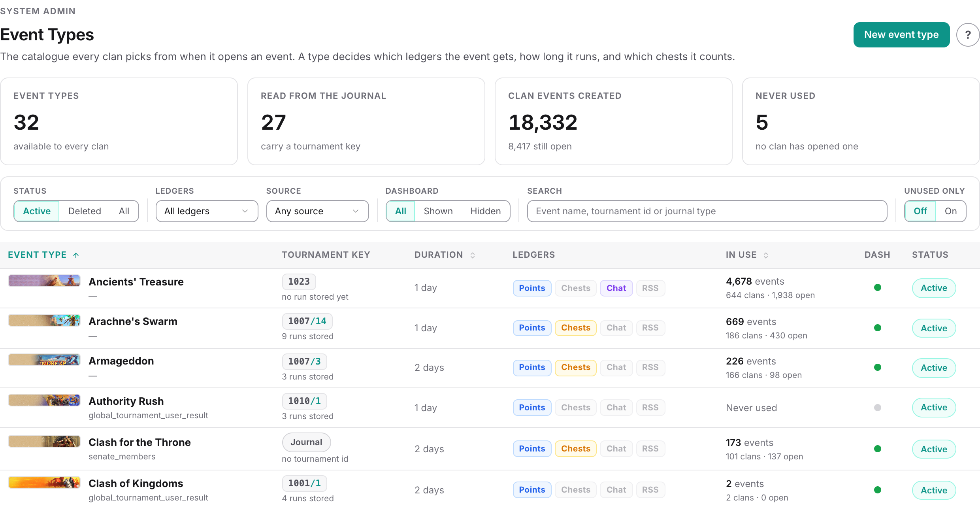Show only Hidden dashboard types

pyautogui.click(x=486, y=211)
